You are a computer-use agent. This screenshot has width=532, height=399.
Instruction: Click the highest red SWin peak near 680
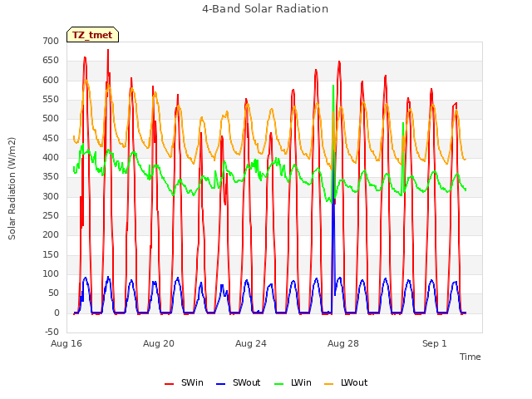[108, 51]
